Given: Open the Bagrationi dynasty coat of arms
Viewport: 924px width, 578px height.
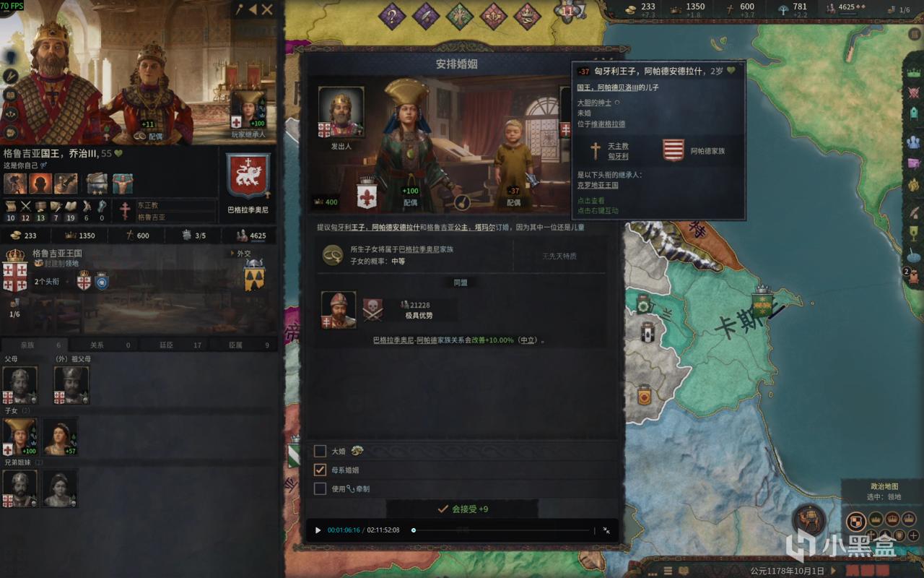Looking at the screenshot, I should point(248,176).
